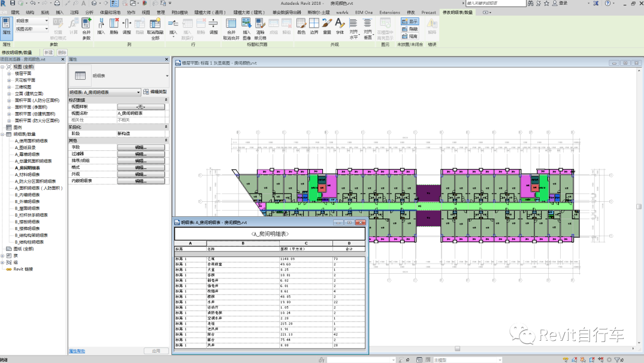Click the 合并参数 combine parameters icon
644x363 pixels.
click(x=86, y=25)
